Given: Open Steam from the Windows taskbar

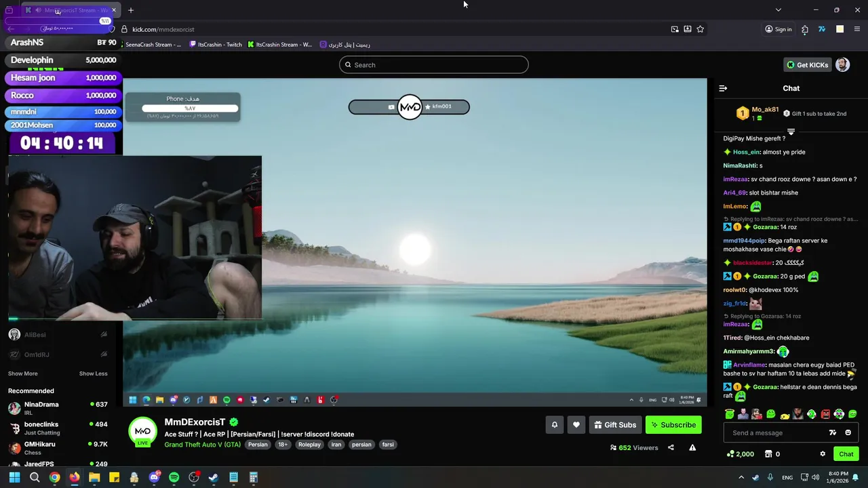Looking at the screenshot, I should 213,477.
